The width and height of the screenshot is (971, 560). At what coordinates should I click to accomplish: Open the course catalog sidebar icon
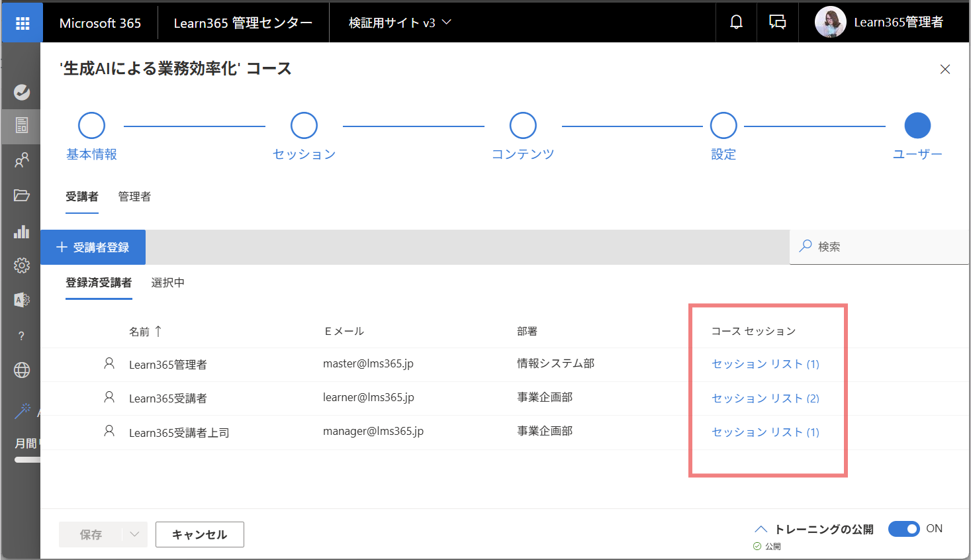pos(22,125)
